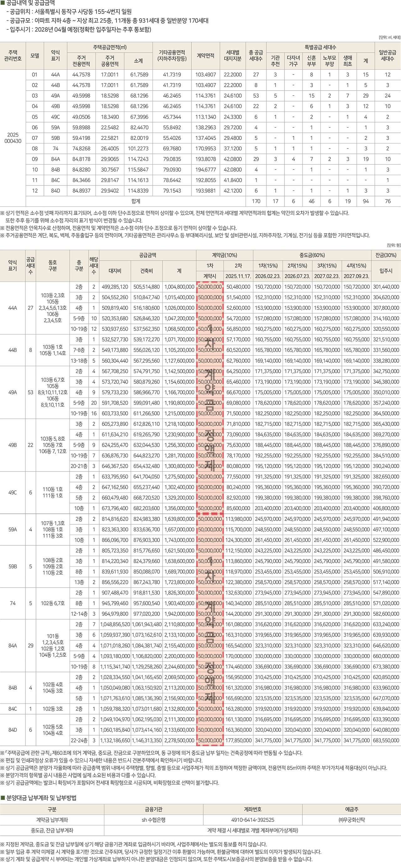
Task: Select the 합계 row label in supply table
Action: 136,201
